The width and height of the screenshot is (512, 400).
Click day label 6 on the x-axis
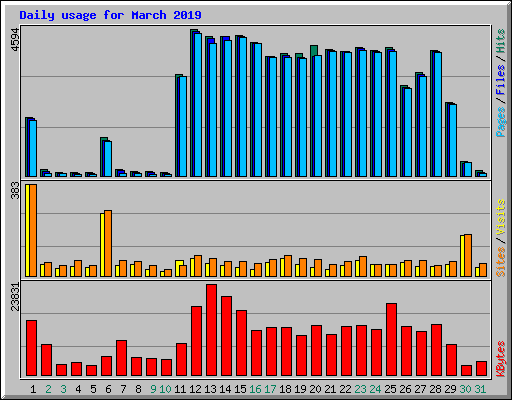pos(108,389)
